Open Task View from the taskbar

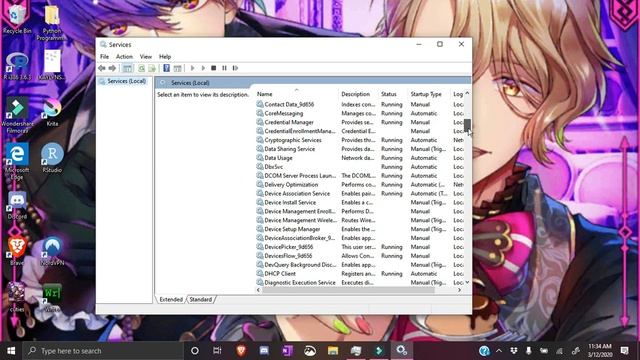tap(217, 351)
